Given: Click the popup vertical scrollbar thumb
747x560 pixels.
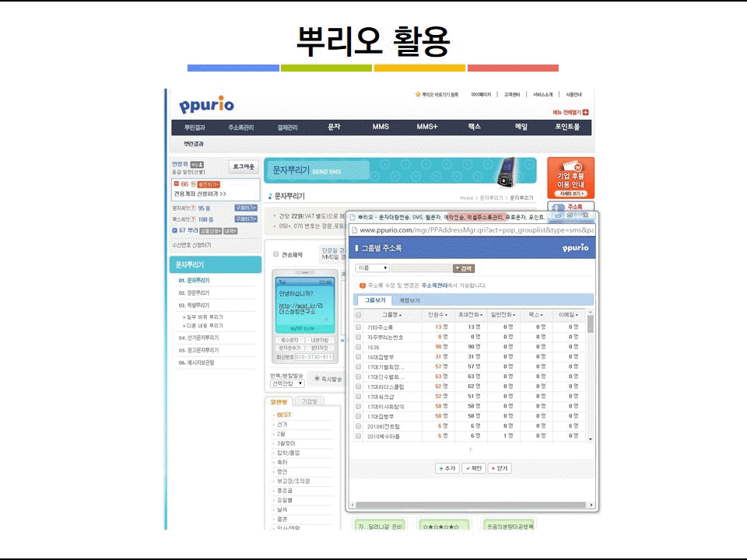Looking at the screenshot, I should point(591,324).
